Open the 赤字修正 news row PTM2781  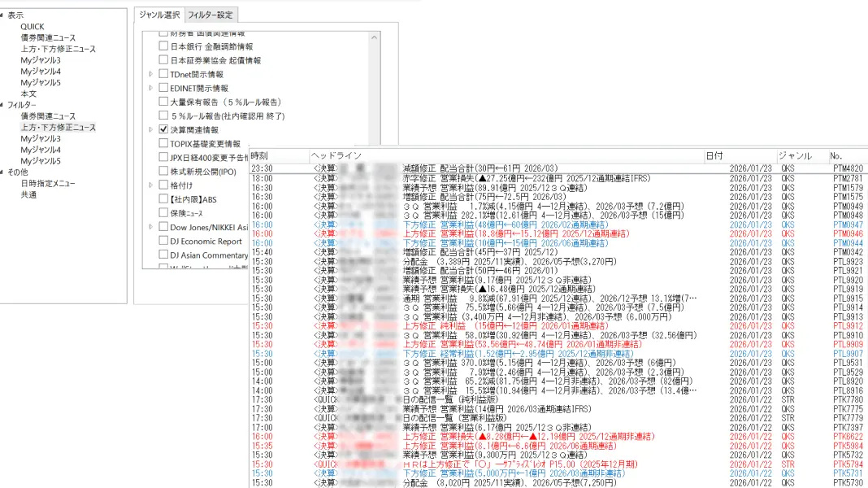coord(558,178)
